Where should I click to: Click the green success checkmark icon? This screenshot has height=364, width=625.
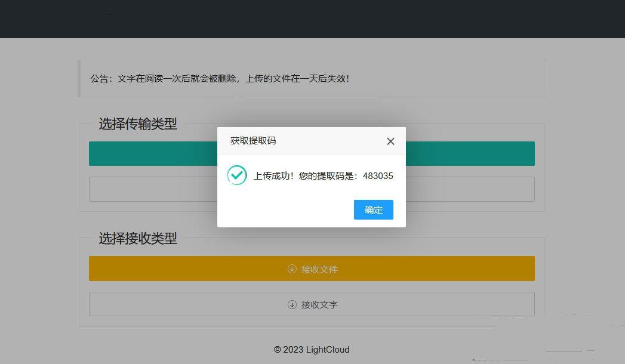point(238,175)
